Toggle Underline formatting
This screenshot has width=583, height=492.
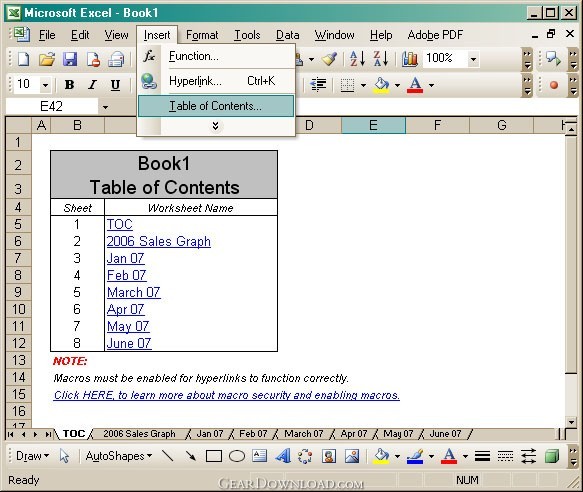115,85
